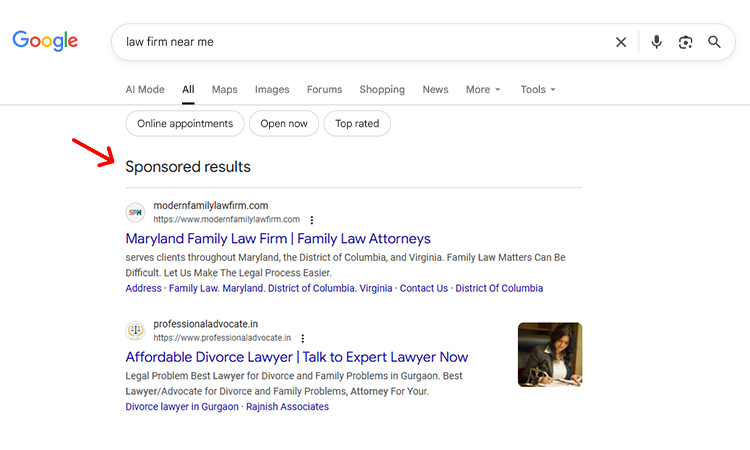
Task: Click the modernfamilylawfirm.com site name
Action: [x=210, y=206]
